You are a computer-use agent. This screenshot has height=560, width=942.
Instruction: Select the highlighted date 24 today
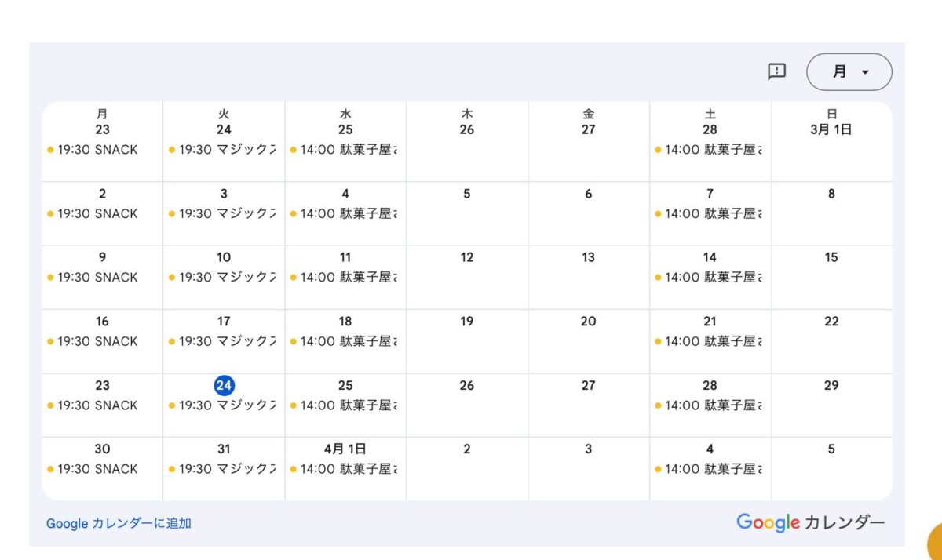coord(224,385)
